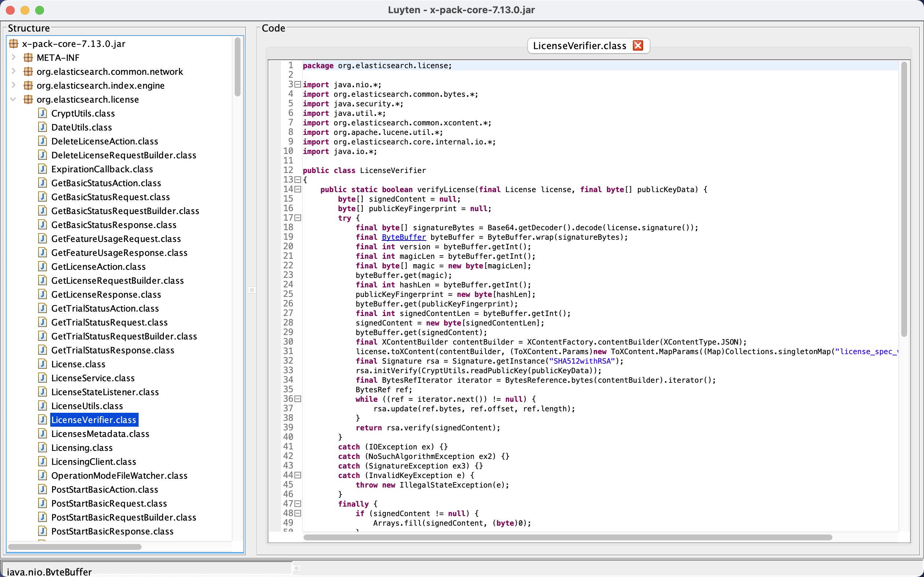
Task: Click the Structure tree horizontal scrollbar
Action: click(75, 547)
